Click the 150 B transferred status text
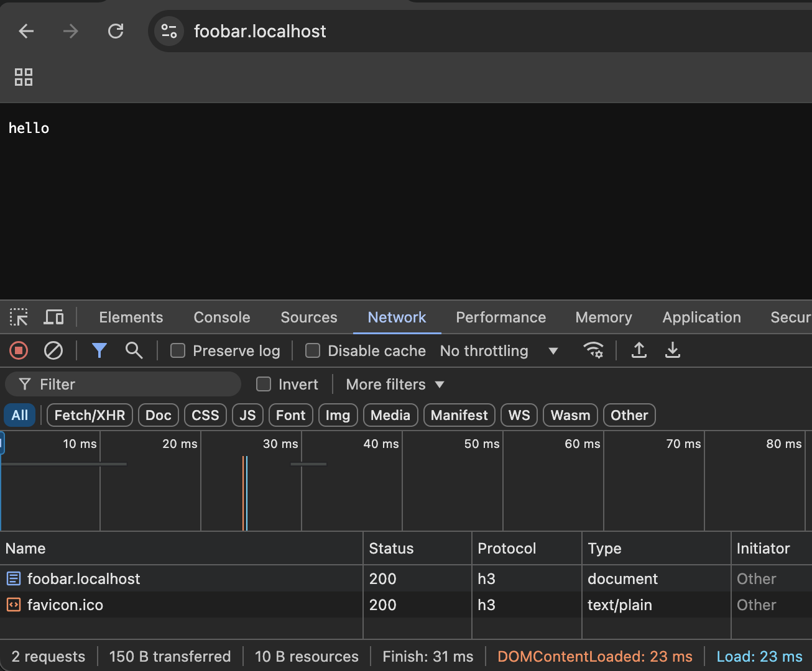This screenshot has width=812, height=671. click(170, 657)
